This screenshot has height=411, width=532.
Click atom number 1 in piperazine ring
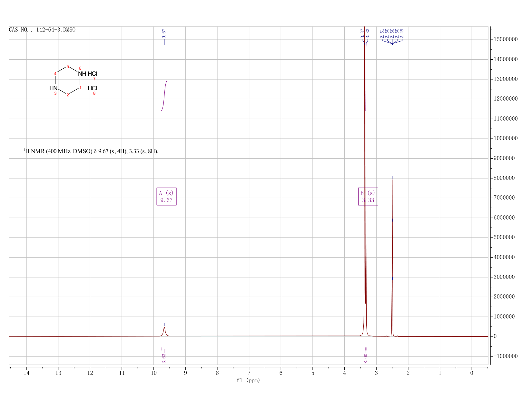pos(80,88)
